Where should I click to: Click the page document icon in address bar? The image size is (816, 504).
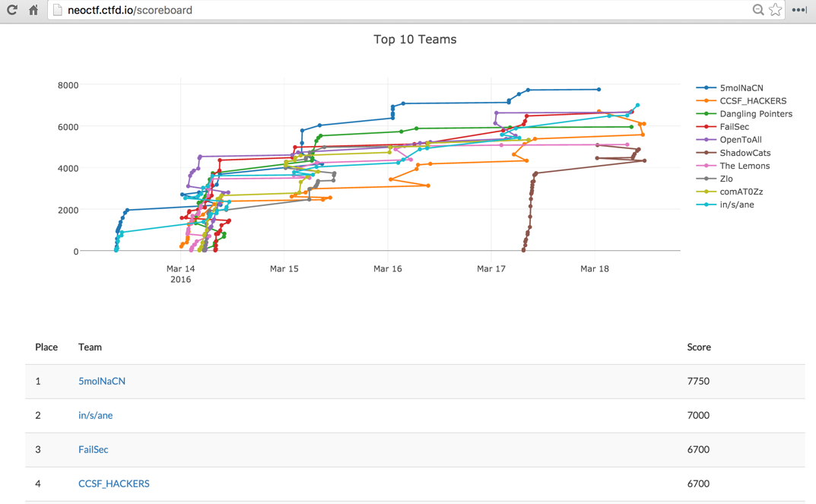click(x=57, y=10)
